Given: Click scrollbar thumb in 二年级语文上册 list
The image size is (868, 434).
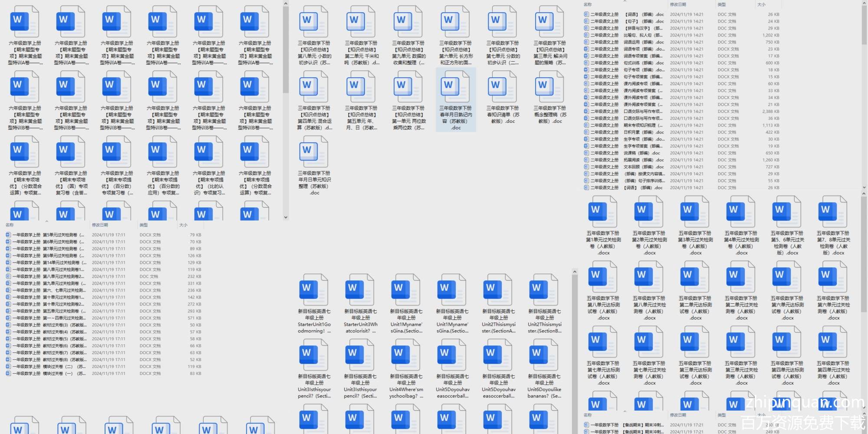Looking at the screenshot, I should pyautogui.click(x=864, y=26).
